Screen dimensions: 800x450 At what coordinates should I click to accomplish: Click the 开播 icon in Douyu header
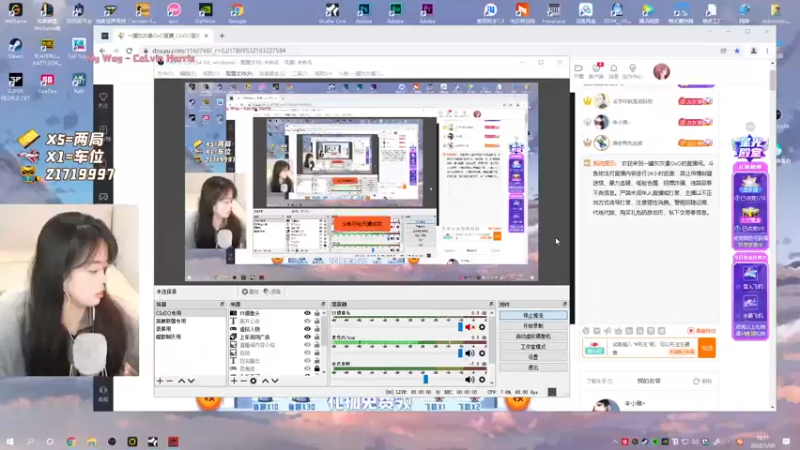tap(579, 71)
